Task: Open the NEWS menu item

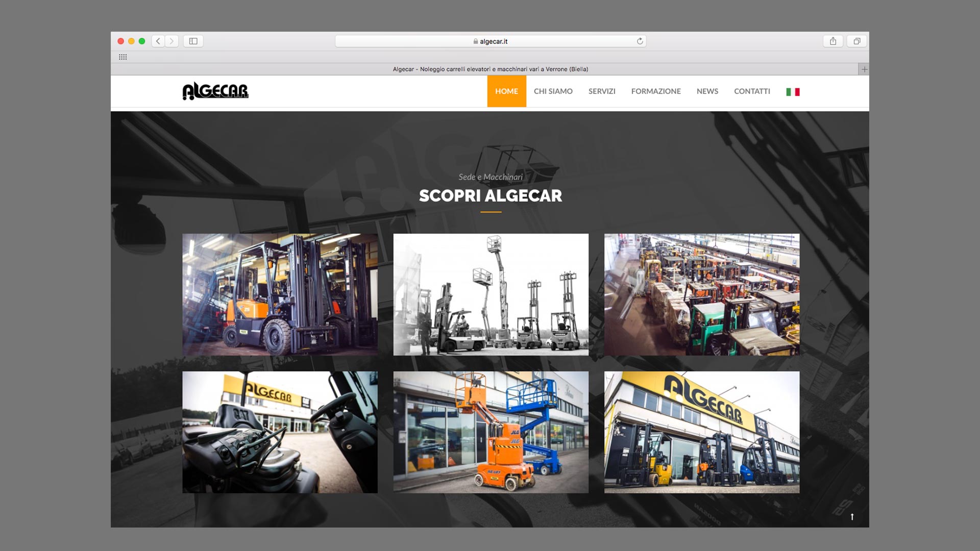Action: point(707,91)
